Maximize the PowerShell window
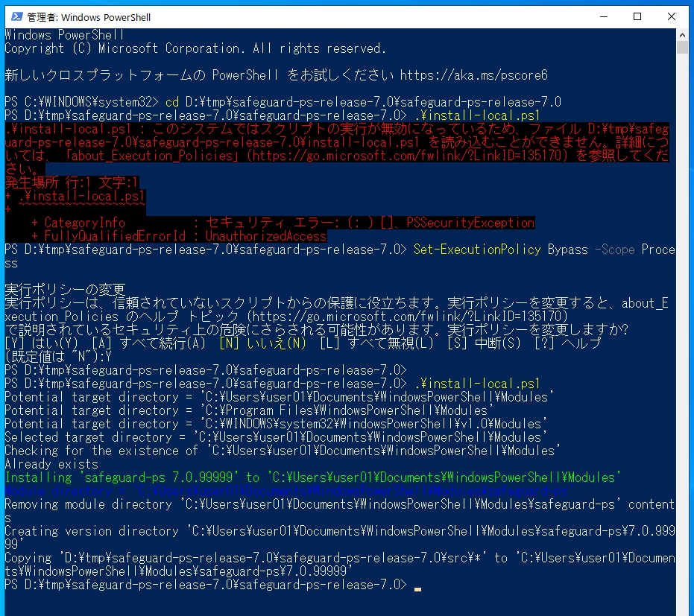This screenshot has width=694, height=616. (x=637, y=17)
